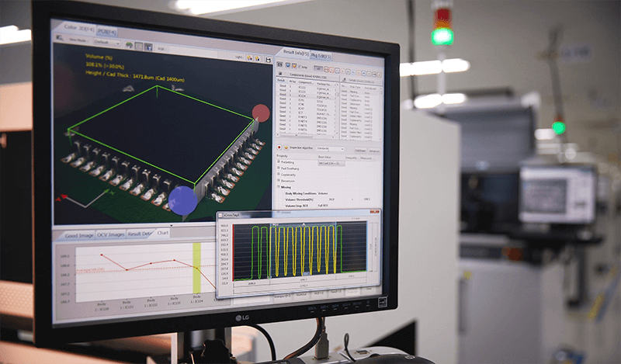Expand the PreSetting property group

point(278,162)
